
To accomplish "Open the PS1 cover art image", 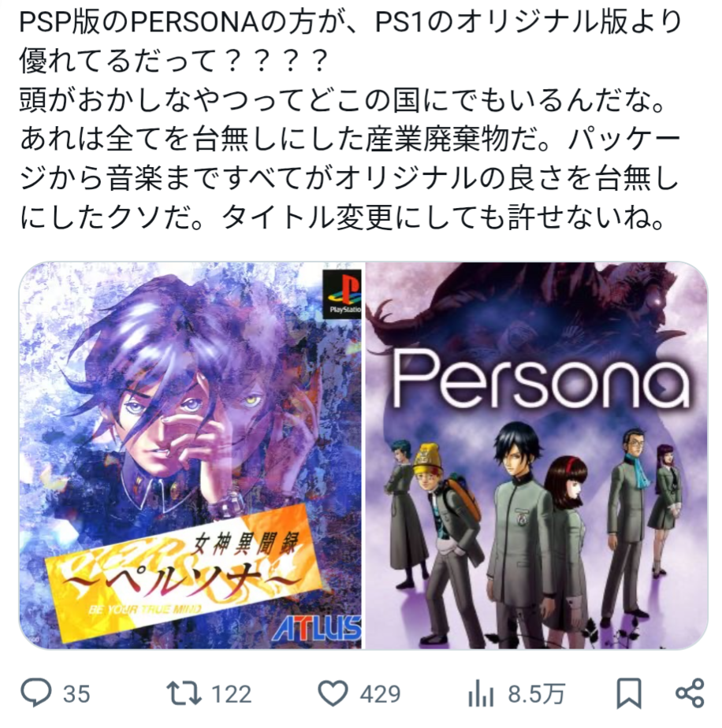I will [x=191, y=455].
